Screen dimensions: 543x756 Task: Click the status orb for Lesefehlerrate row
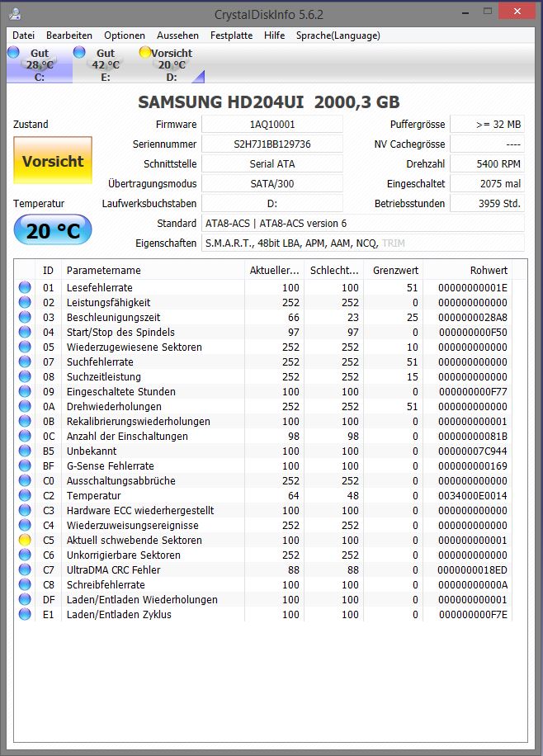point(25,287)
